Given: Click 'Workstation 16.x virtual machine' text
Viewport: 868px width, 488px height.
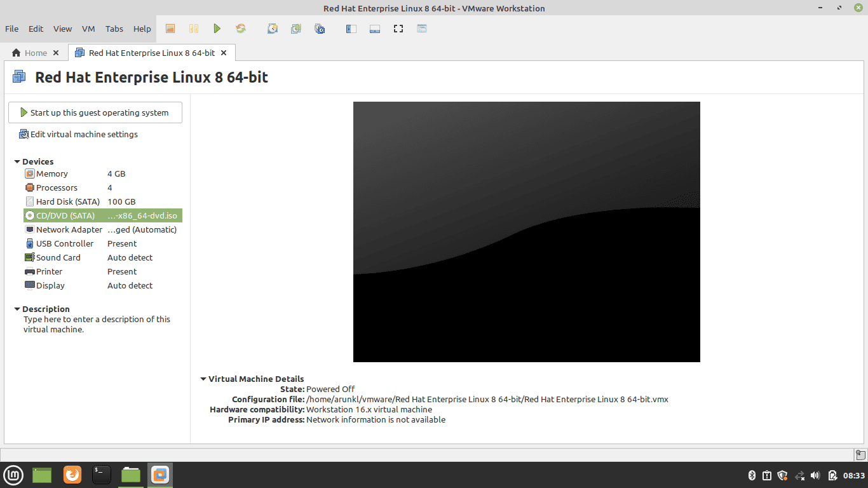Looking at the screenshot, I should tap(369, 409).
